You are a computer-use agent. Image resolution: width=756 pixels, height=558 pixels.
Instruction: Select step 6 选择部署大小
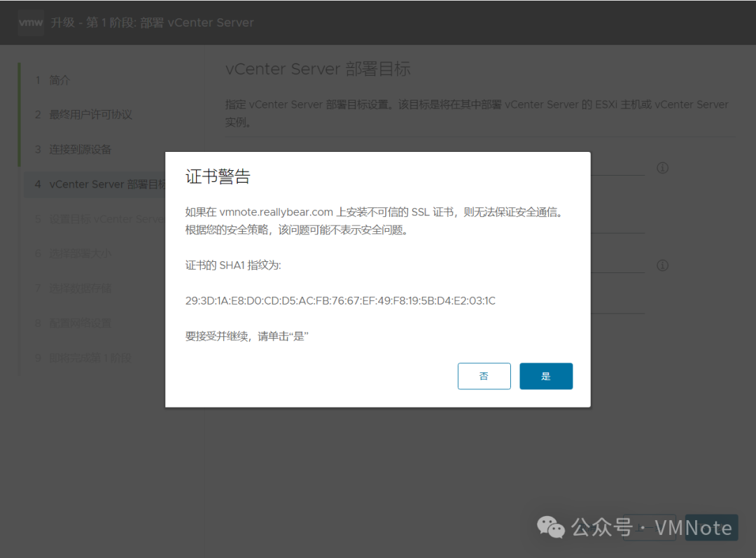[73, 253]
